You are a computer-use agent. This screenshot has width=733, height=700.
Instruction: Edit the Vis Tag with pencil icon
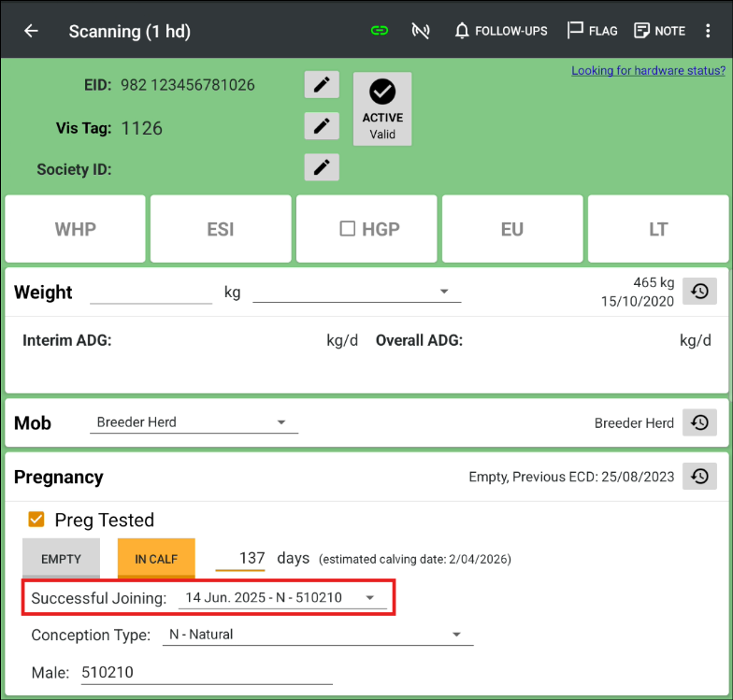click(x=322, y=125)
